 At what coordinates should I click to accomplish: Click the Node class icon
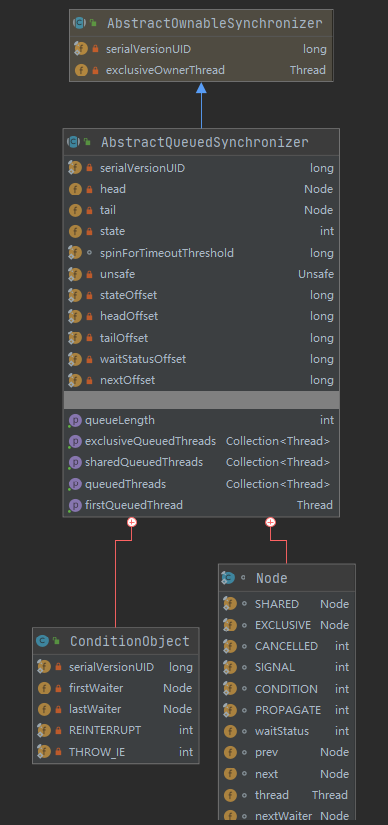[228, 578]
